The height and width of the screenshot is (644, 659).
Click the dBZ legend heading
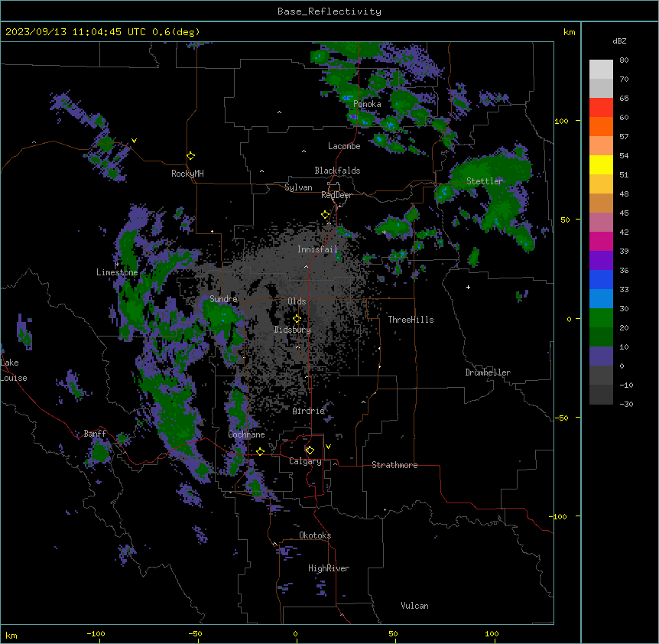[x=619, y=41]
